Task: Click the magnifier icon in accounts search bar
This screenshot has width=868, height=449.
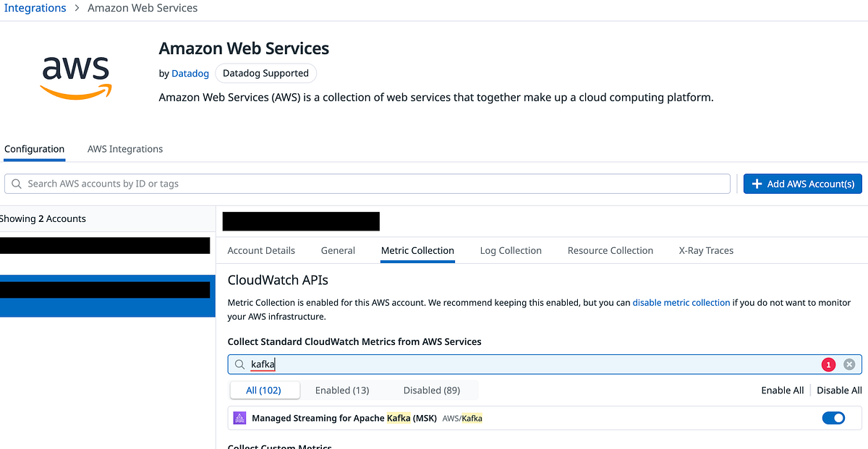Action: pos(16,184)
